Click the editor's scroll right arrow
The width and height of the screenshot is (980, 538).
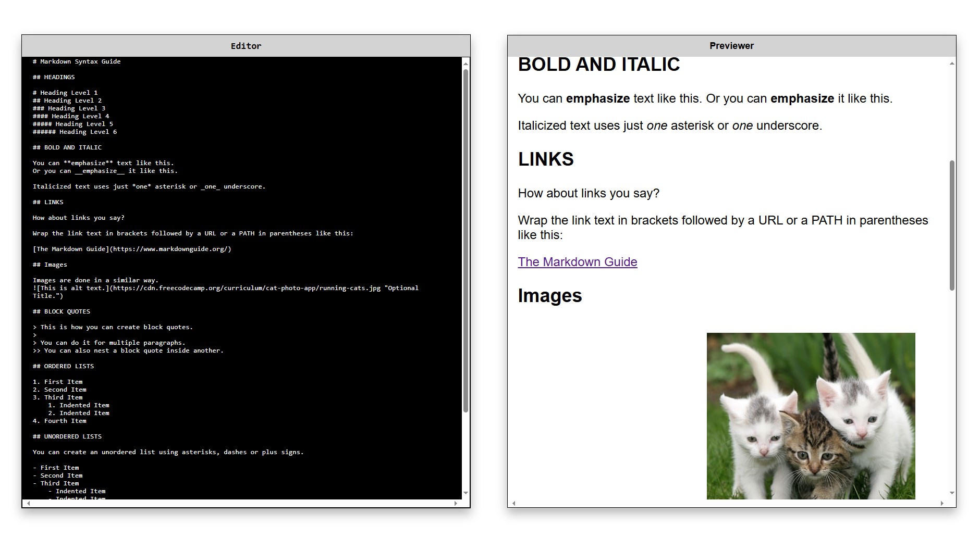tap(456, 504)
